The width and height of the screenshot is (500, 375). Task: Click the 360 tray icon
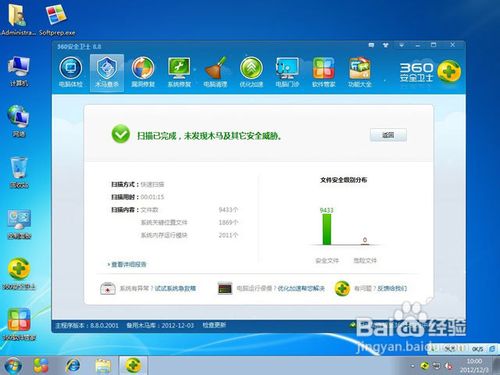pos(424,366)
